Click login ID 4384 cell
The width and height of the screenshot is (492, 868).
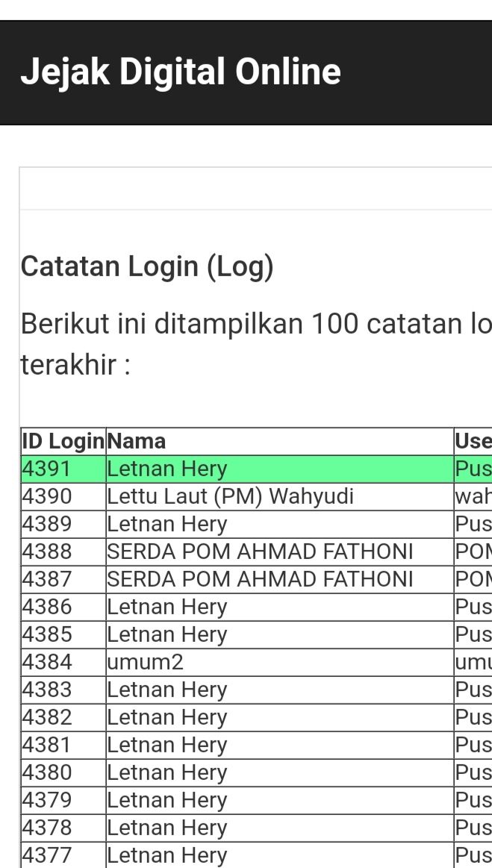[x=47, y=663]
